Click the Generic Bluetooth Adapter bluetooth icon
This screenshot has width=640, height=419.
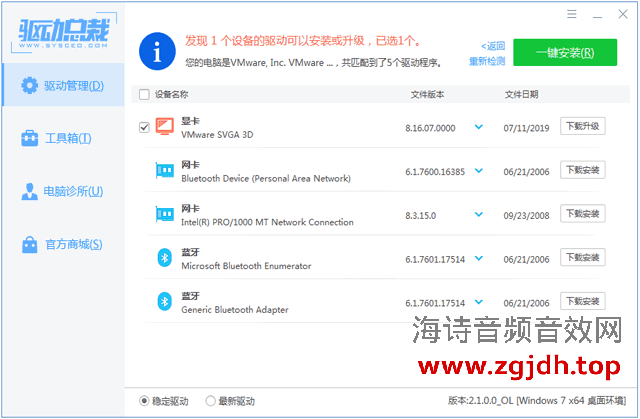164,302
